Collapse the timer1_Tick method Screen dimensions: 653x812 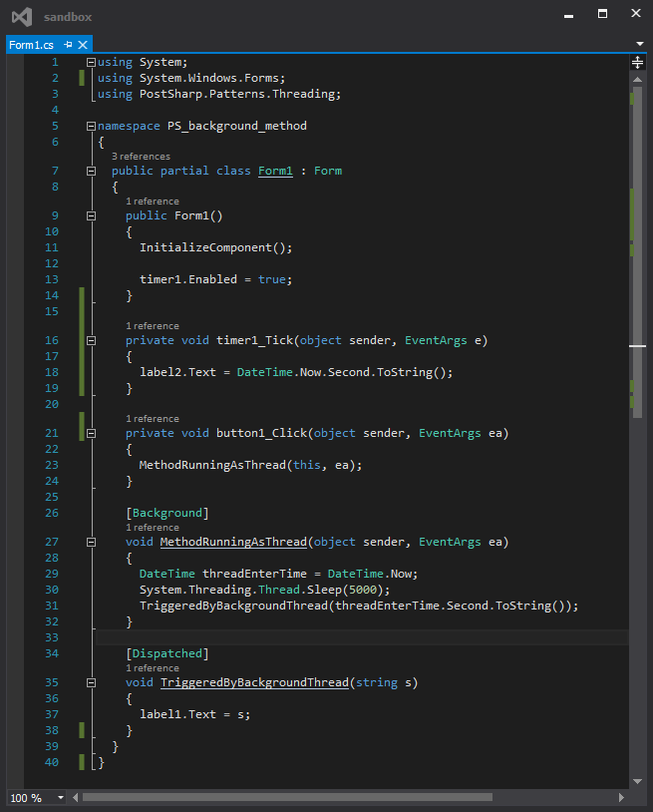click(x=91, y=340)
